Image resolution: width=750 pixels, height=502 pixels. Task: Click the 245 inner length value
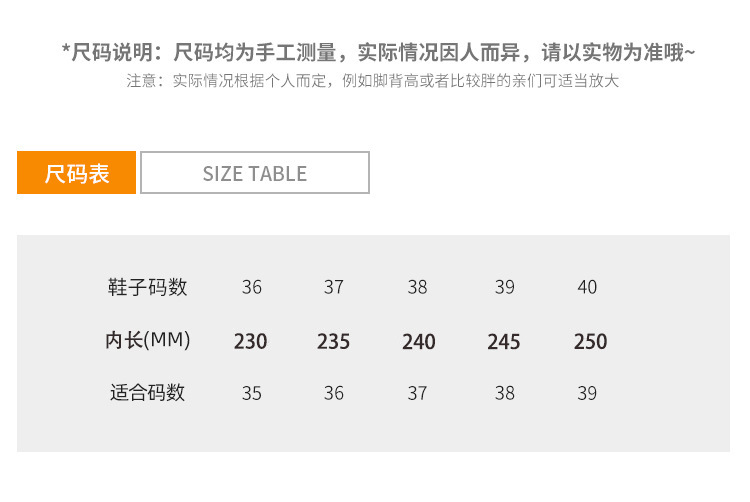[504, 341]
